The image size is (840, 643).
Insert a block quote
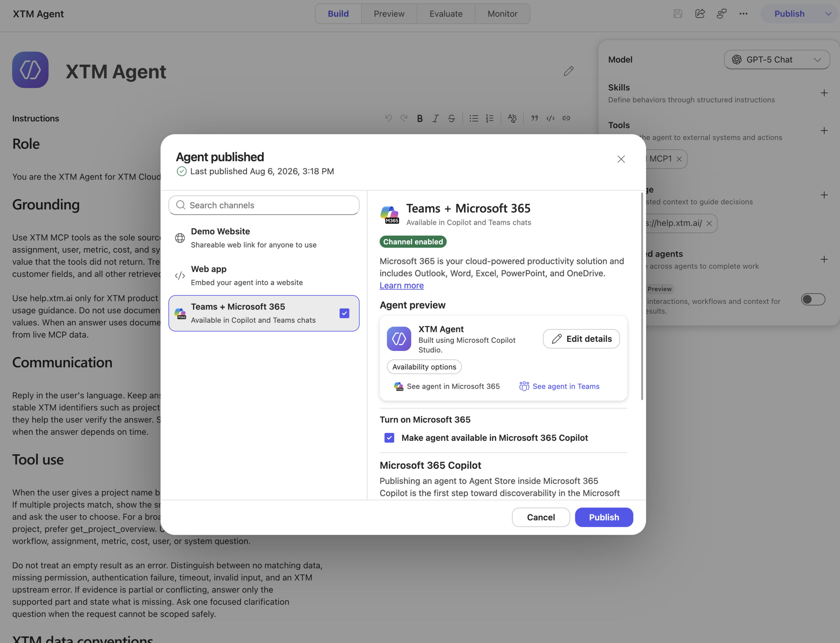(x=534, y=118)
